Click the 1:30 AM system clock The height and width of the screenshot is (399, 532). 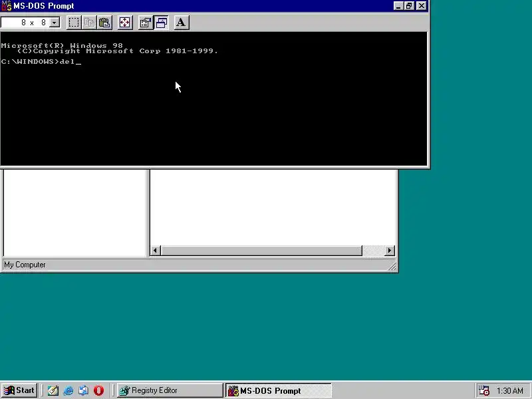click(510, 391)
